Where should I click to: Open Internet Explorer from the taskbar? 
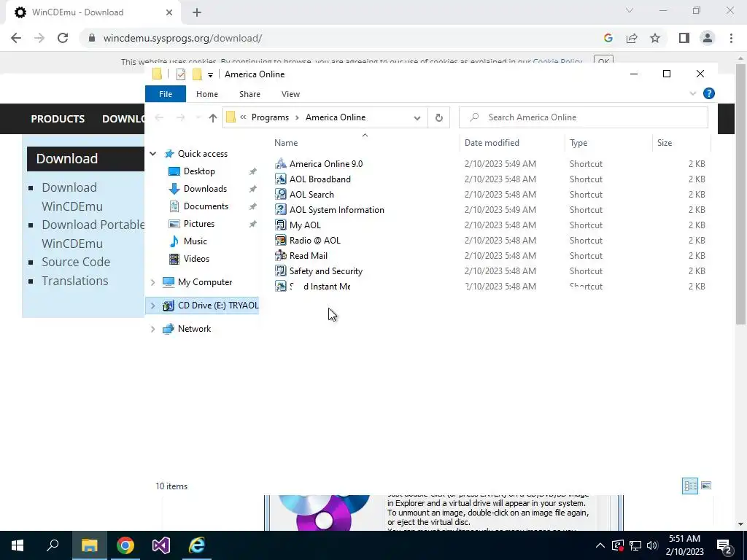coord(196,545)
